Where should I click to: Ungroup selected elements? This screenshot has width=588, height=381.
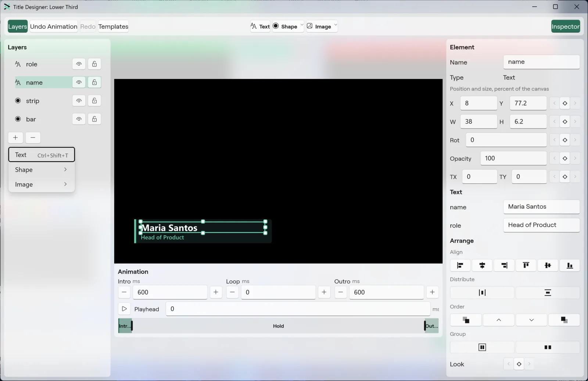pyautogui.click(x=548, y=347)
